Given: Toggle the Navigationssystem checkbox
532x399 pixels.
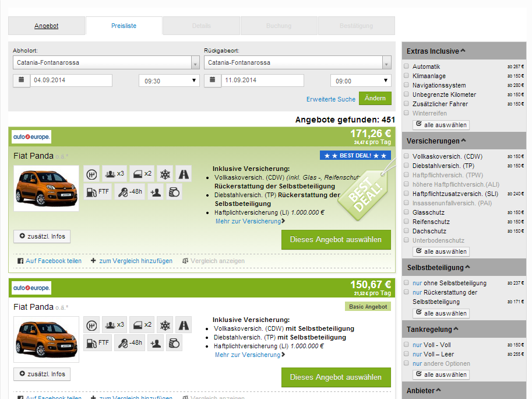Looking at the screenshot, I should (x=407, y=85).
